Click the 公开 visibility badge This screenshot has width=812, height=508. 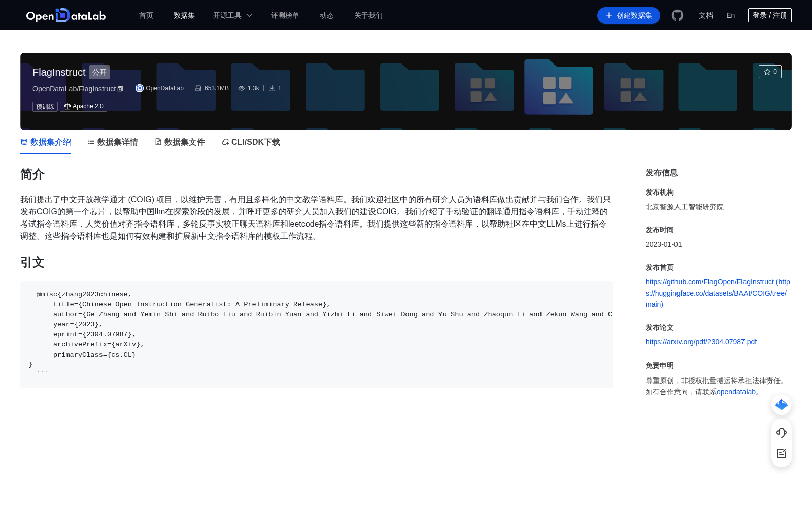coord(99,72)
